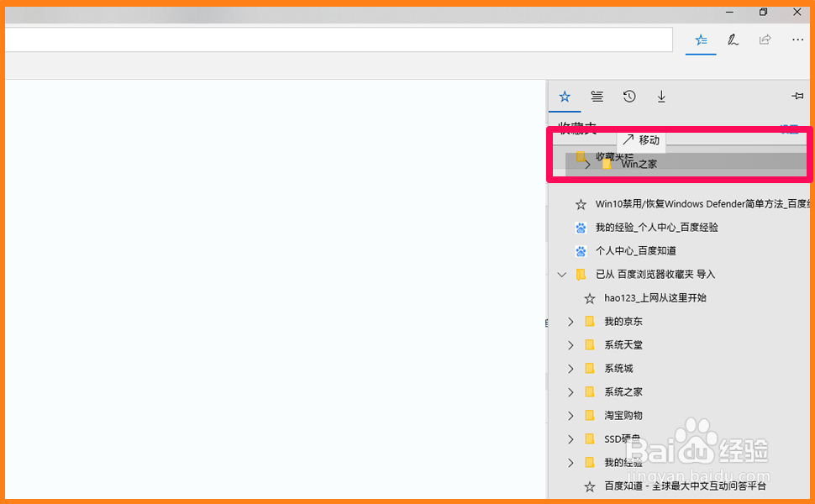Select the 我的经验 folder
The image size is (815, 504).
[x=623, y=463]
